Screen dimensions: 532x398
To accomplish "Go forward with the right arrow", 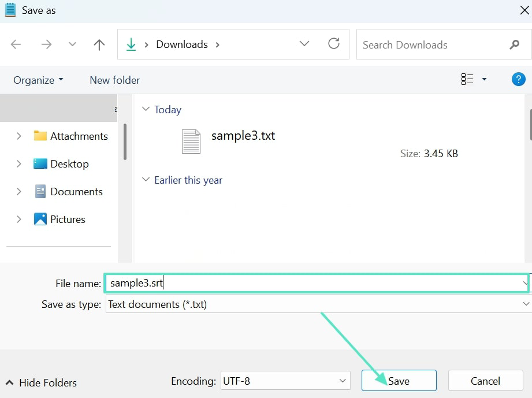I will coord(46,44).
